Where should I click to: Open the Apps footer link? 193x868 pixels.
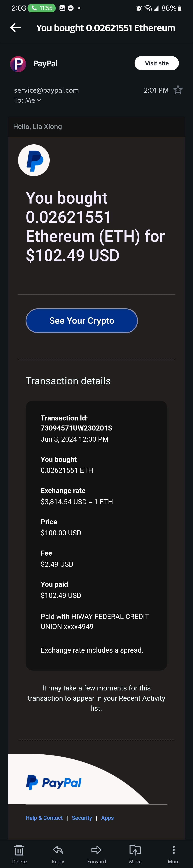(x=107, y=818)
